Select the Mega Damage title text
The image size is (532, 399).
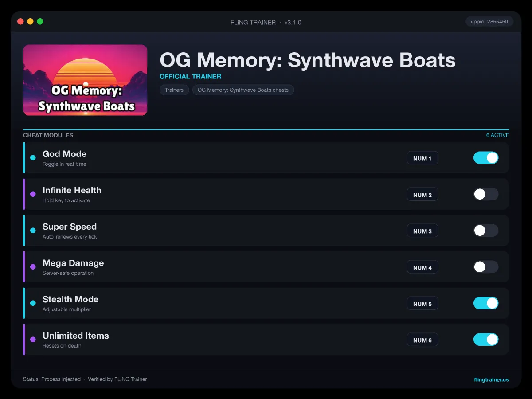click(x=73, y=263)
